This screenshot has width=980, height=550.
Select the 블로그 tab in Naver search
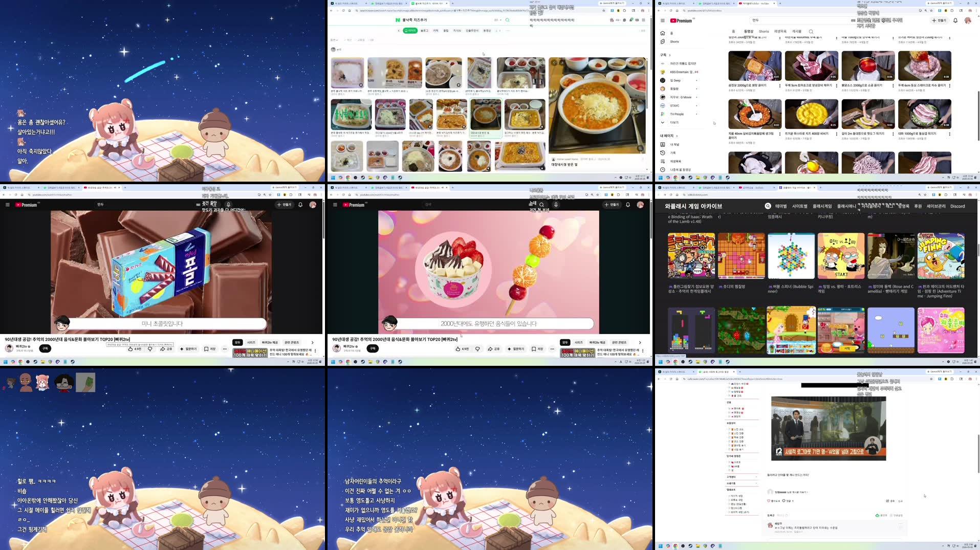[x=424, y=31]
